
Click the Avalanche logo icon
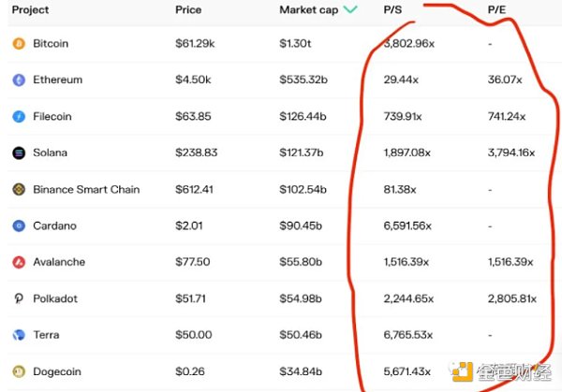tap(18, 262)
